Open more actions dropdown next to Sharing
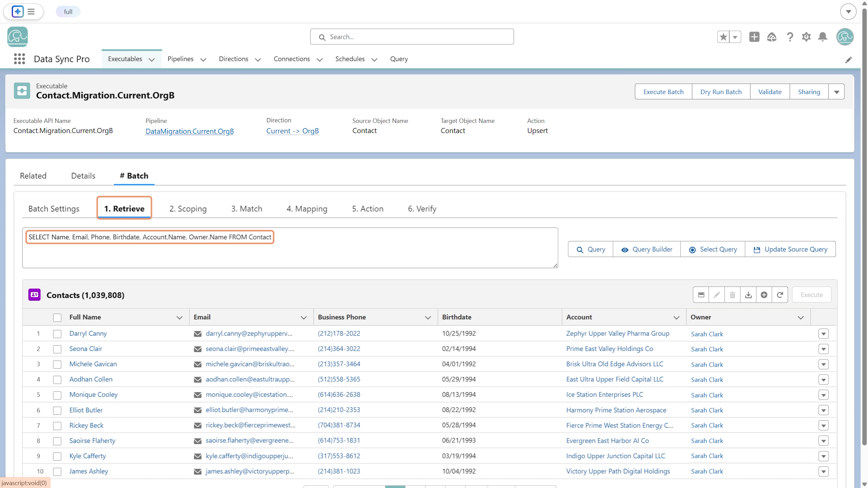Screen dimensions: 868x488 coord(836,91)
